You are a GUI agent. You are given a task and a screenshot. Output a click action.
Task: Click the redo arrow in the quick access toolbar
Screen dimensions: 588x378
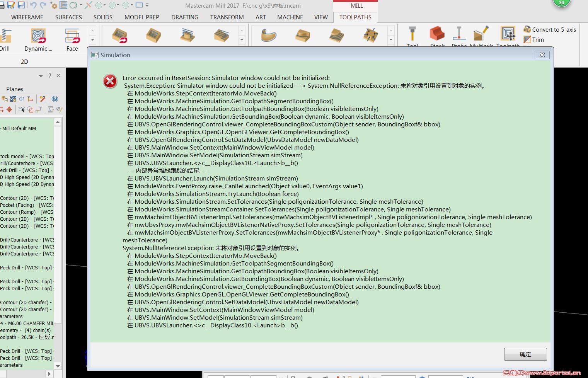pos(43,5)
